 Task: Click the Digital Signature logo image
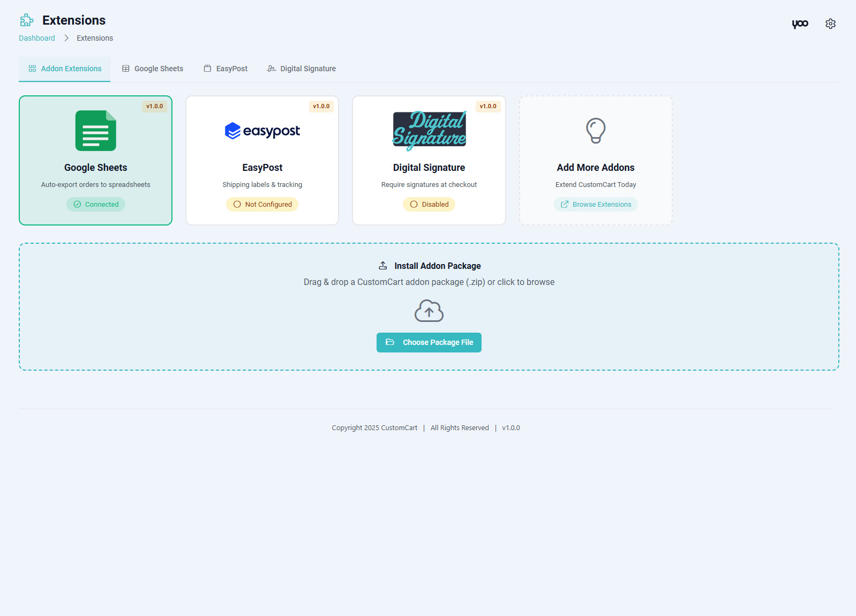pos(429,131)
